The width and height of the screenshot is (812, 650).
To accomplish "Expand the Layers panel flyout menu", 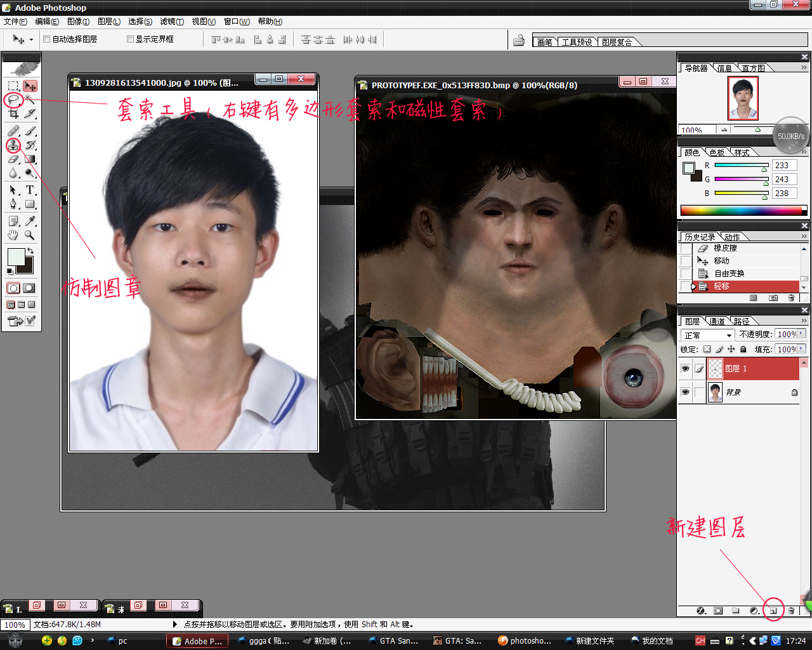I will pos(804,321).
